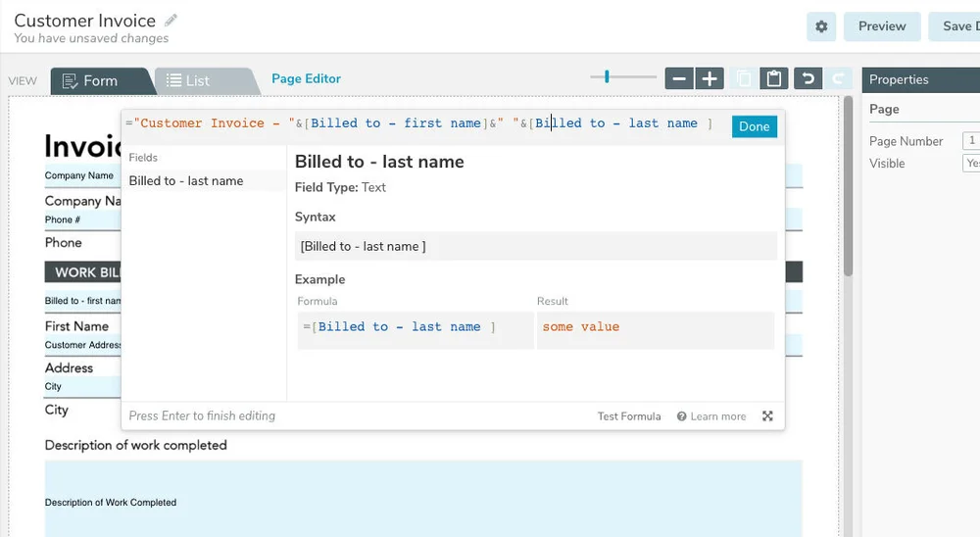Click the 'Company Name' field label
Viewport: 980px width, 537px height.
pyautogui.click(x=78, y=175)
